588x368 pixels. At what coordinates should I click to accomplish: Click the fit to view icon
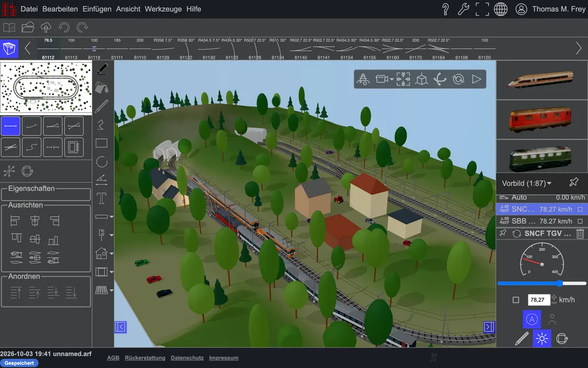(x=403, y=79)
